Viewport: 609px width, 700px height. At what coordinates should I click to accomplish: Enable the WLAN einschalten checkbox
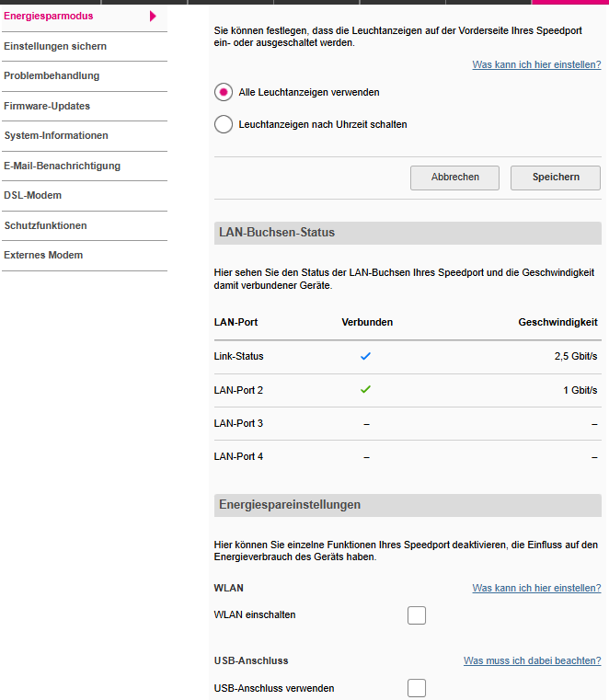pyautogui.click(x=417, y=615)
